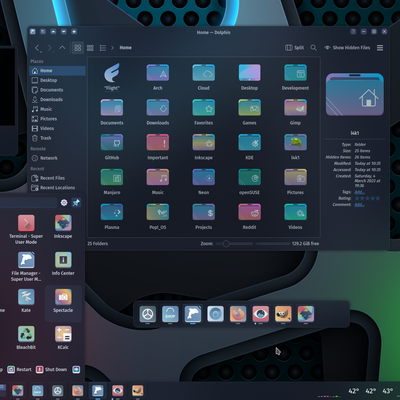Screen dimensions: 400x400
Task: Click the free disk space bar
Action: pyautogui.click(x=273, y=244)
